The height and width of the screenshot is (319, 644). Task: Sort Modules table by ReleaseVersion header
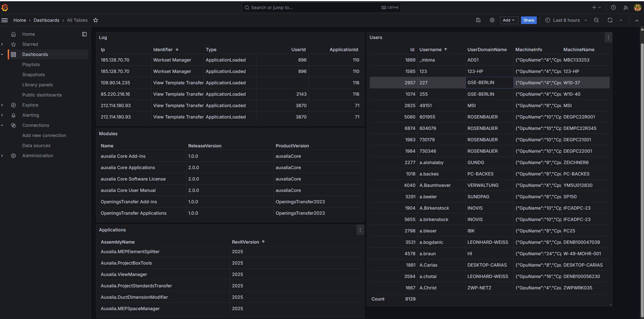pos(205,146)
